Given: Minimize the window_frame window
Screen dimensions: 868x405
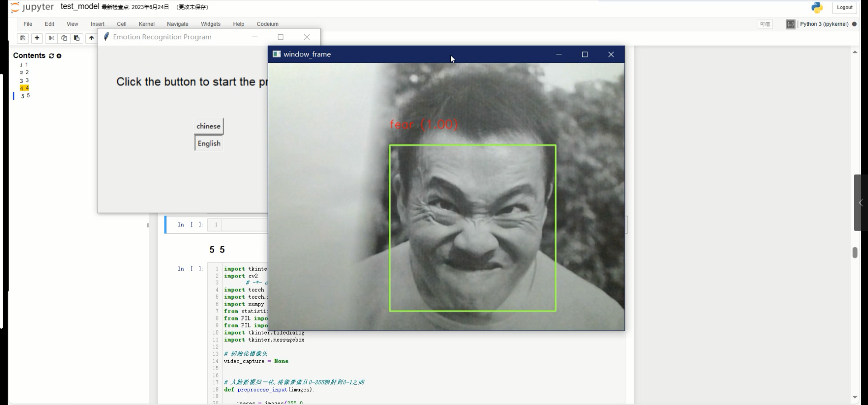Looking at the screenshot, I should point(559,54).
